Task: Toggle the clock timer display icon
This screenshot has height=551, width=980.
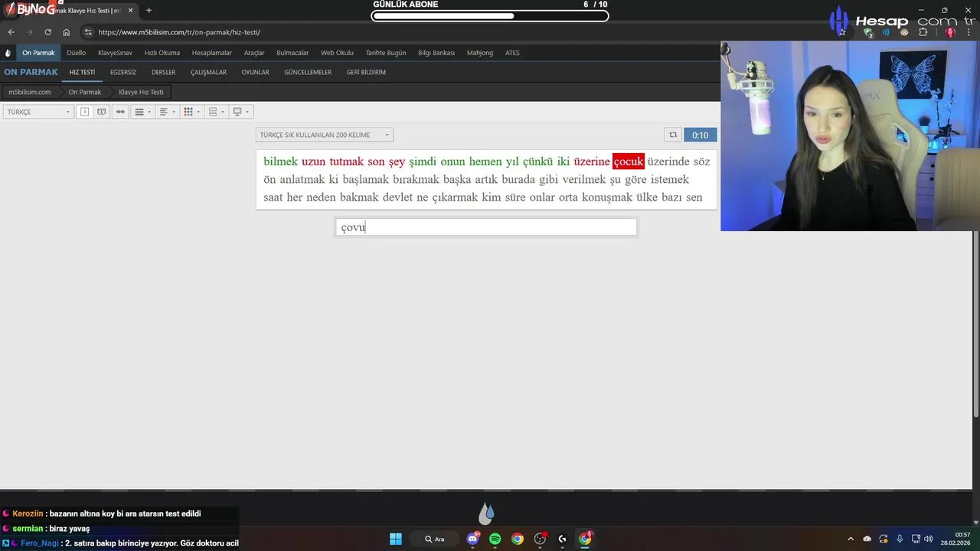Action: (84, 112)
